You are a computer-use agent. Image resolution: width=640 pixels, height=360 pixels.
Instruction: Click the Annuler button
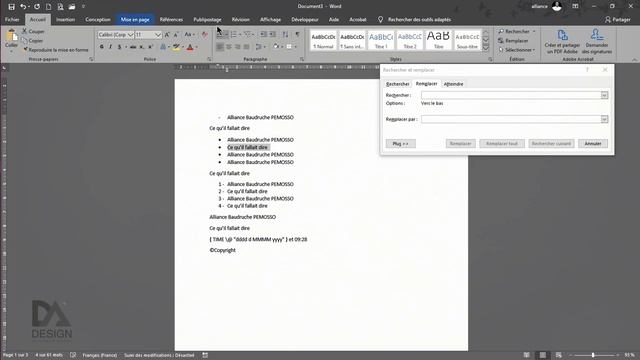(x=593, y=144)
